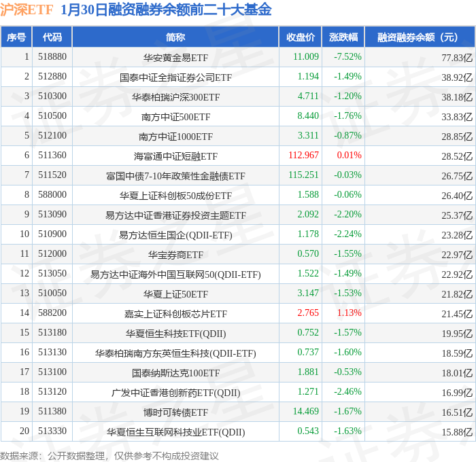Click red closing price 112.967
Screen dimensions: 476x462
(x=303, y=155)
